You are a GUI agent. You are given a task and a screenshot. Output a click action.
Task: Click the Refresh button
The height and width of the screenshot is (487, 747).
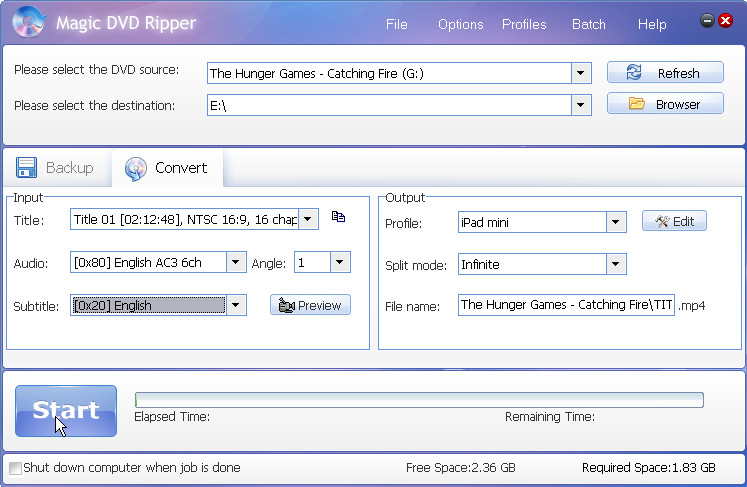tap(665, 73)
